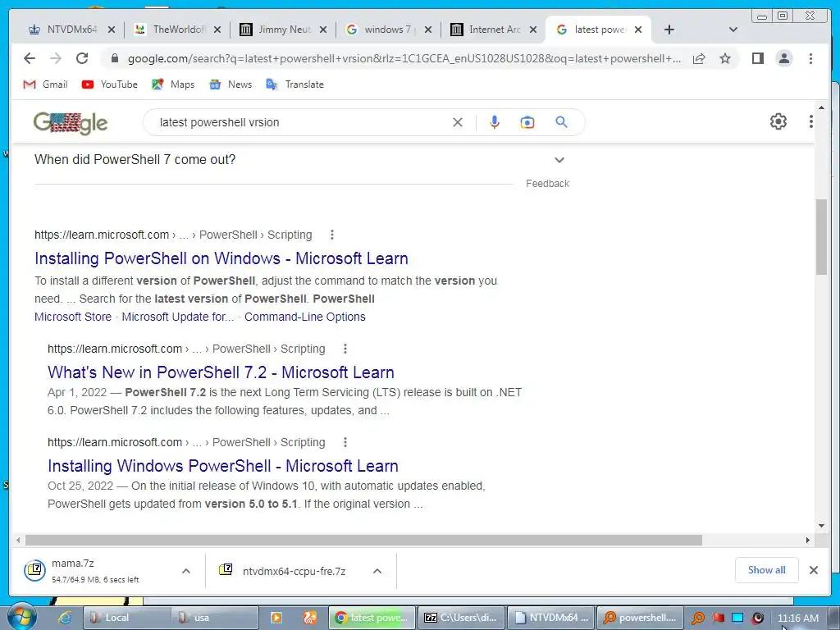840x630 pixels.
Task: Start voice search with microphone
Action: click(495, 122)
